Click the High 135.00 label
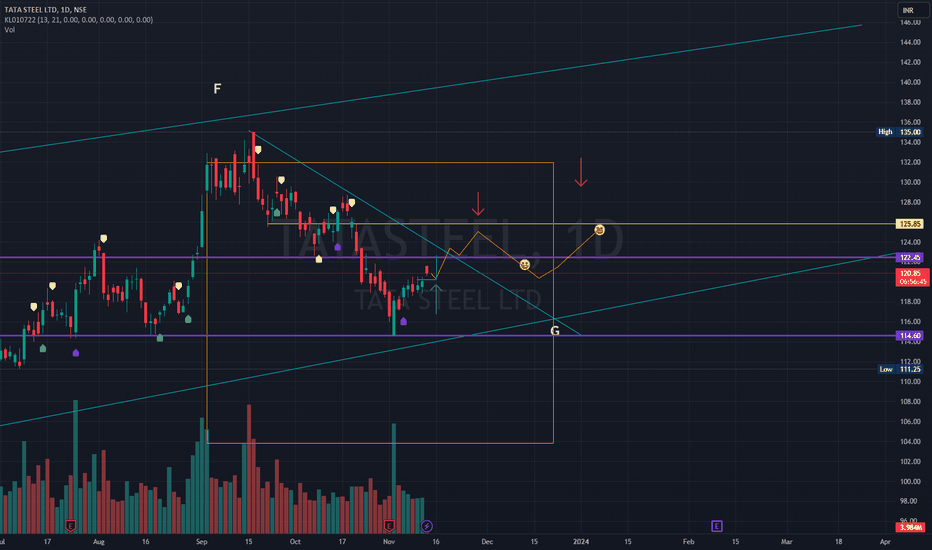The image size is (932, 550). click(x=900, y=132)
